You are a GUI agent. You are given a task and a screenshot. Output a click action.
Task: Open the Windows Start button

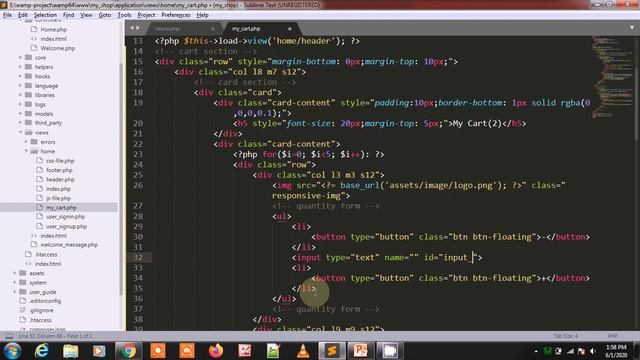[12, 351]
